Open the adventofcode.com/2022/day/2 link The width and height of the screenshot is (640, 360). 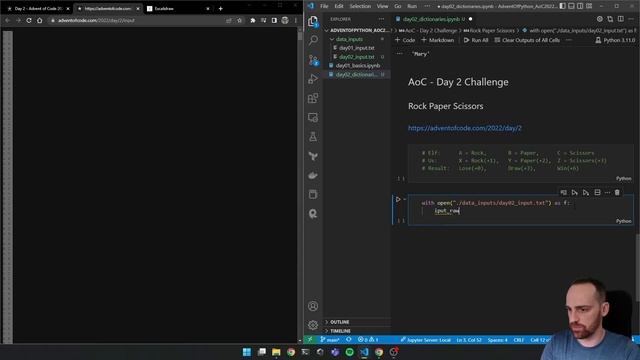464,128
